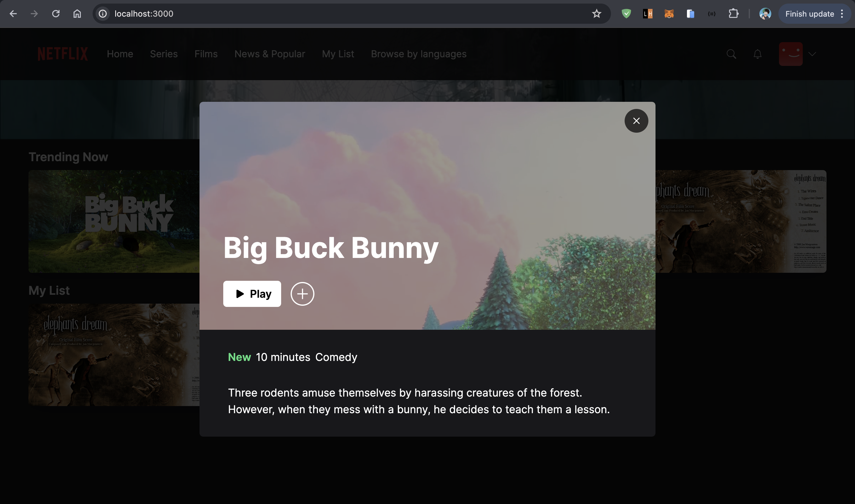This screenshot has height=504, width=855.
Task: Open Browse by languages
Action: (x=419, y=54)
